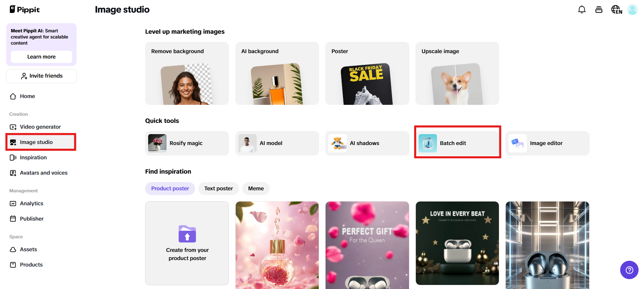Open the Love in Every Beat template
Viewport: 644px width, 289px height.
coord(457,243)
